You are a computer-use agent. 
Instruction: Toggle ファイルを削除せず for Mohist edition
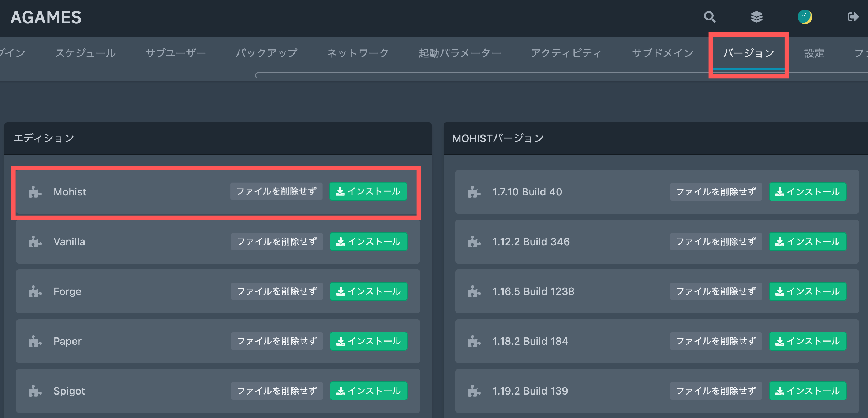(276, 191)
